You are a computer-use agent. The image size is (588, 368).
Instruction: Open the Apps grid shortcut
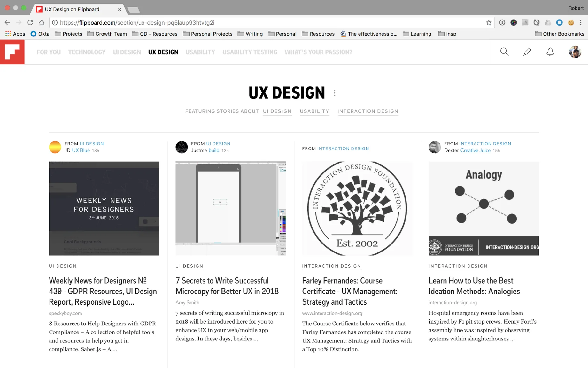[x=15, y=34]
